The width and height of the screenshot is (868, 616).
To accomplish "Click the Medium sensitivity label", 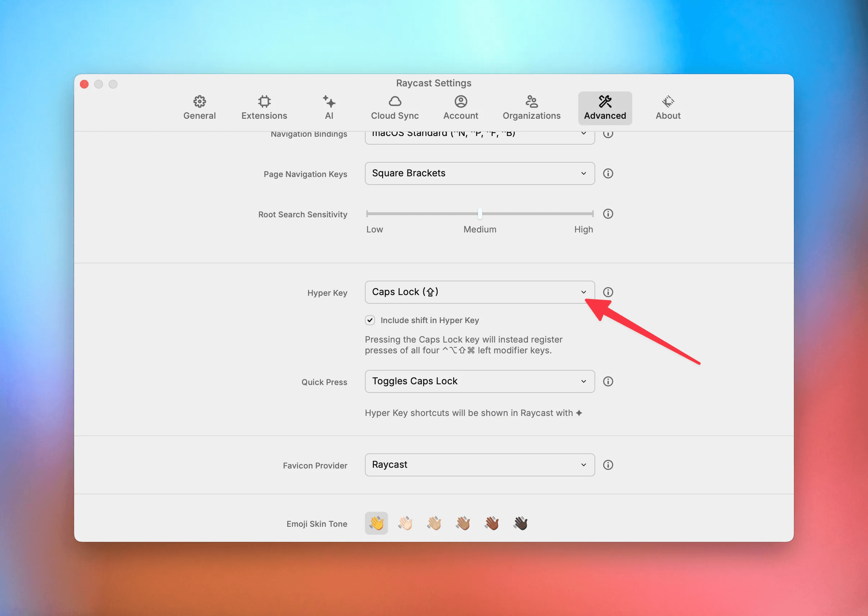I will click(x=480, y=230).
